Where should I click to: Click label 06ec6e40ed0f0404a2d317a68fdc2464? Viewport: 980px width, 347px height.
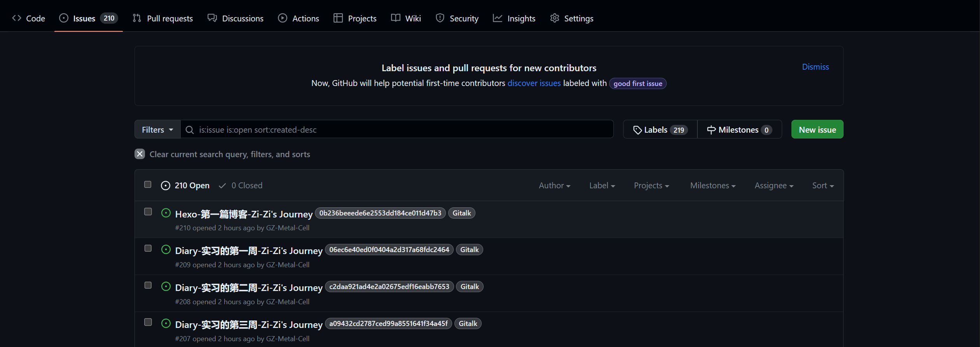[389, 250]
